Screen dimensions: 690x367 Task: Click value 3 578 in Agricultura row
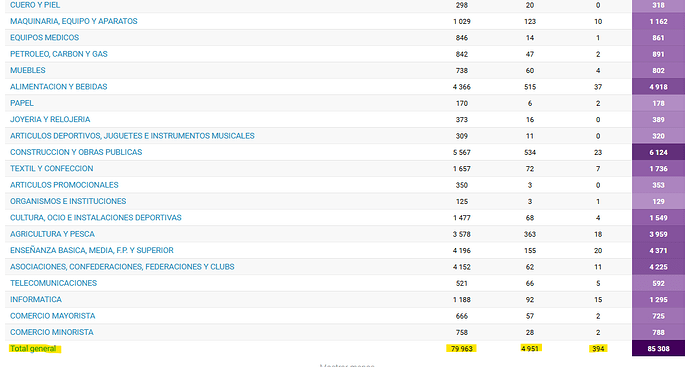(x=462, y=234)
